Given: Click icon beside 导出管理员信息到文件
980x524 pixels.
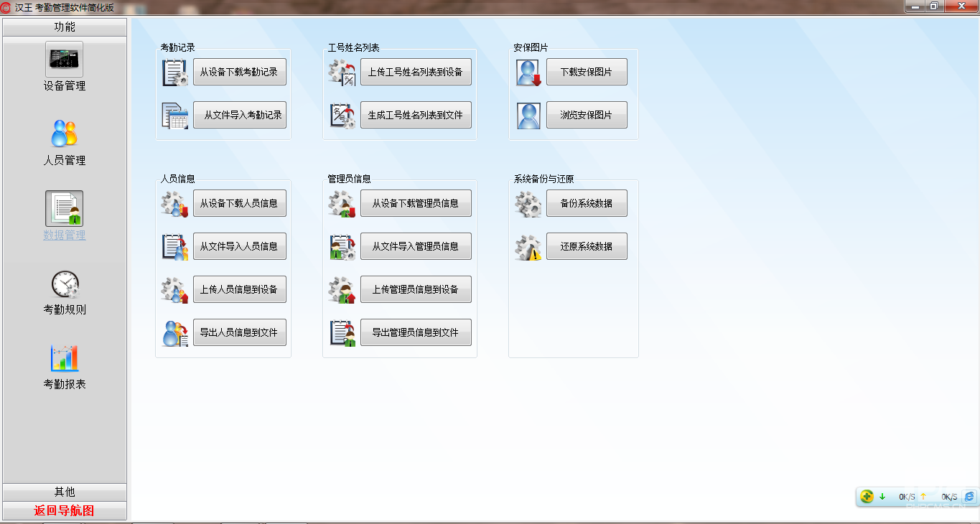Looking at the screenshot, I should click(342, 333).
